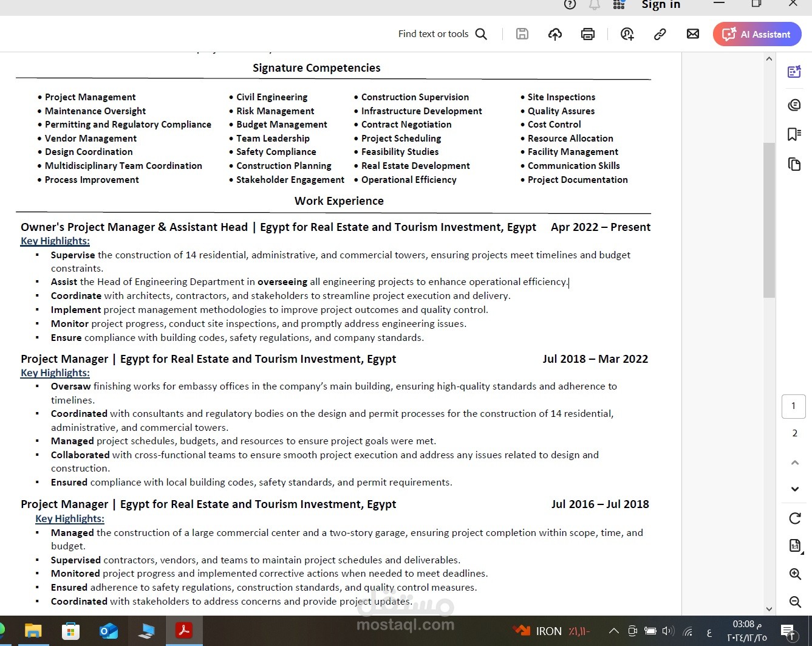Click the scrollbar down arrow
The width and height of the screenshot is (812, 646).
(769, 608)
